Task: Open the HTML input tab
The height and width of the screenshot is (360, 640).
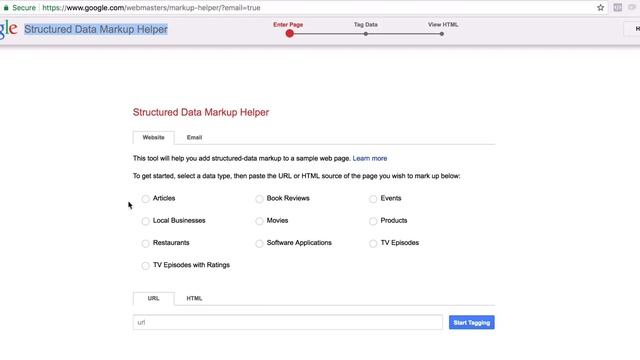Action: tap(194, 298)
